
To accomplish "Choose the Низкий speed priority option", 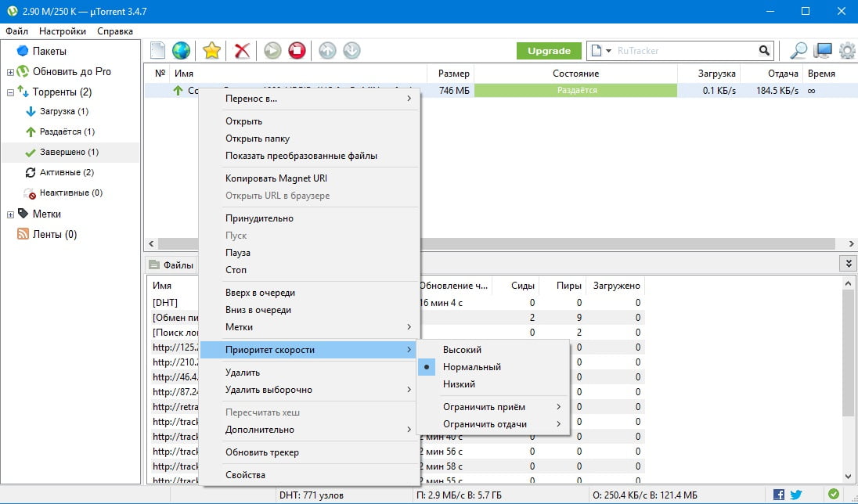I will click(459, 384).
